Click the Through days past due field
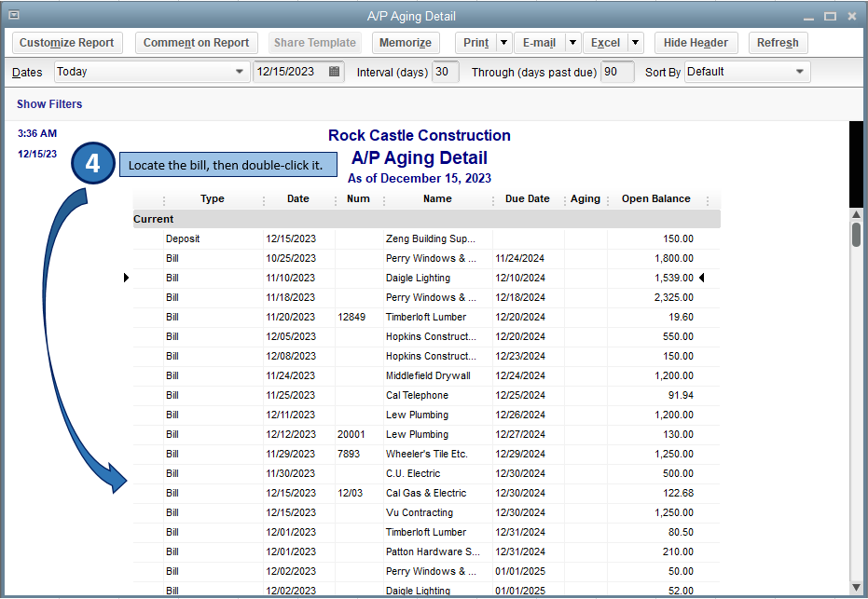This screenshot has width=868, height=599. pos(616,72)
